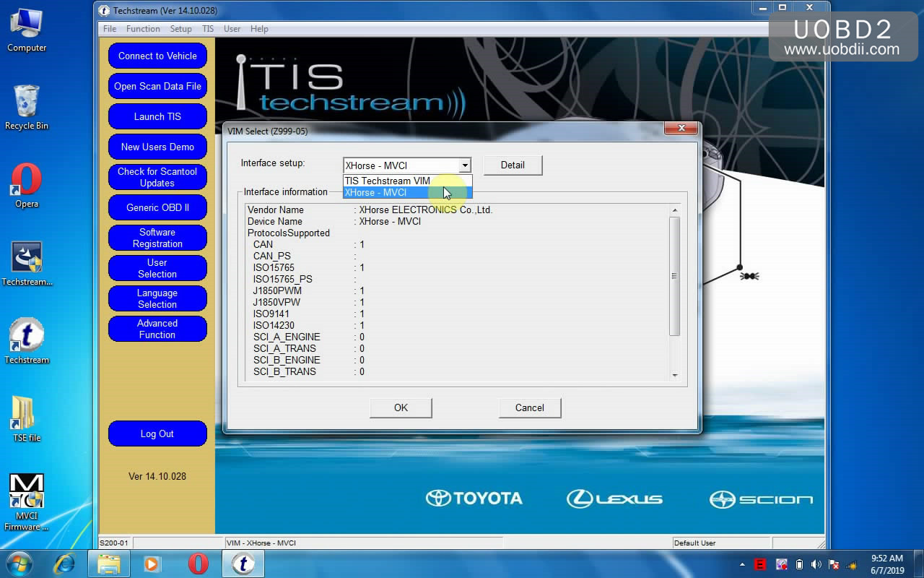
Task: Click the Techstream title bar app icon
Action: (105, 10)
